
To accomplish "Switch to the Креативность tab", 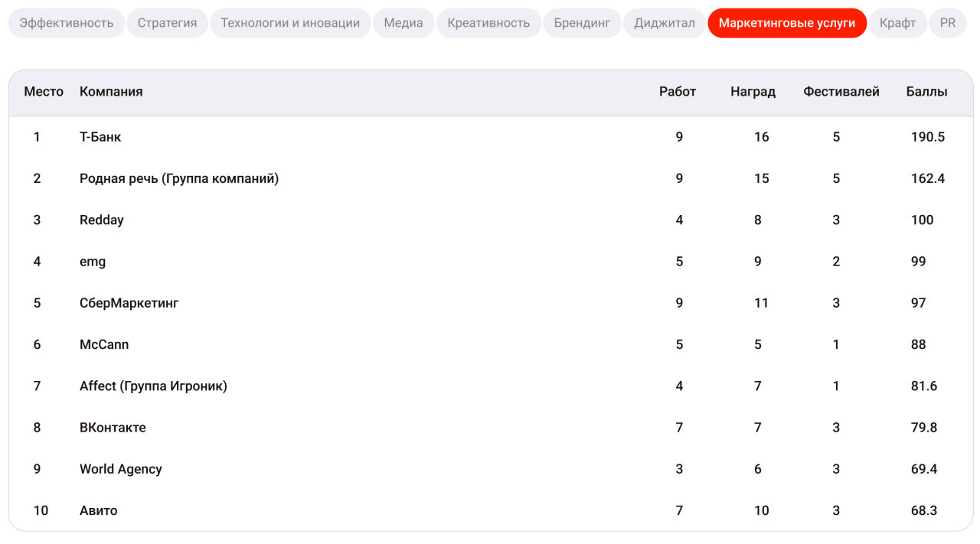I will tap(488, 23).
